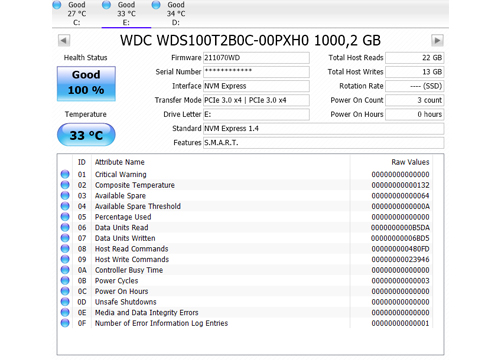The image size is (500, 360).
Task: Click the Interface field NVM Express
Action: pos(256,86)
